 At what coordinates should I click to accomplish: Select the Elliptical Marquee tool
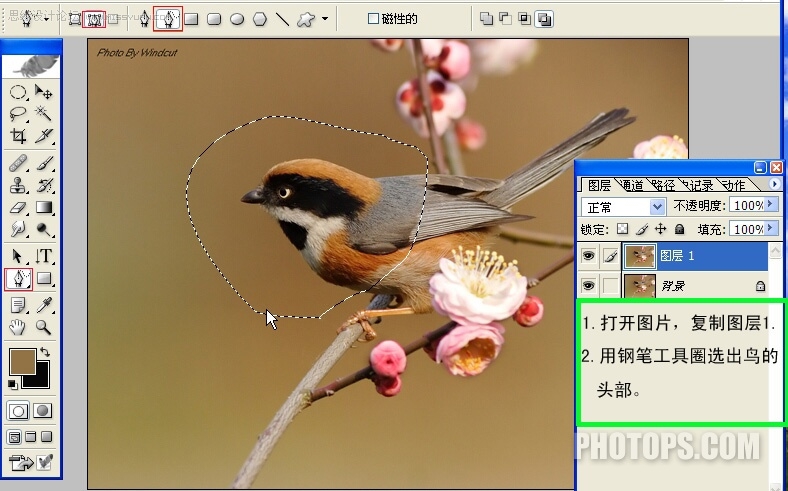pyautogui.click(x=19, y=92)
